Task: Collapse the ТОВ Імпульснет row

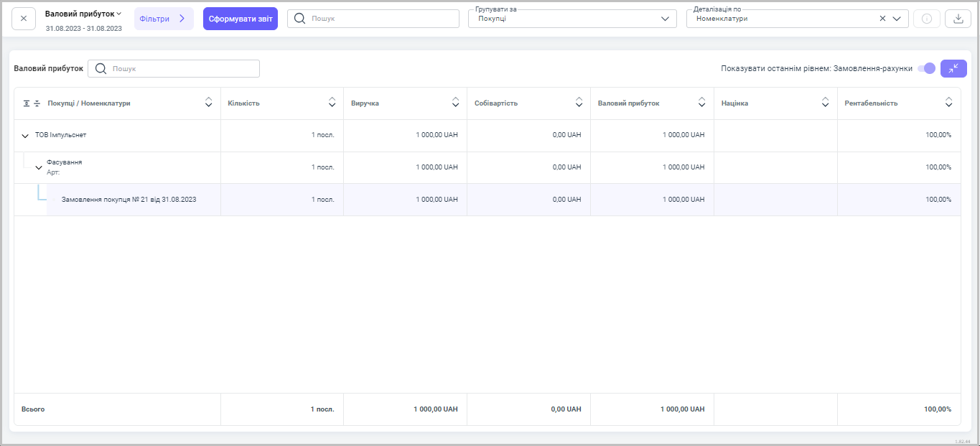Action: coord(25,135)
